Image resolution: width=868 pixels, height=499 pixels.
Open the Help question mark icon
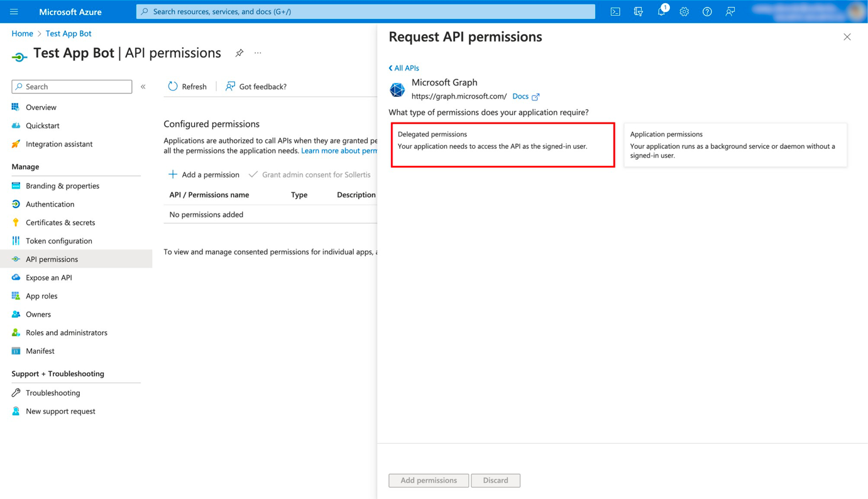(x=707, y=11)
